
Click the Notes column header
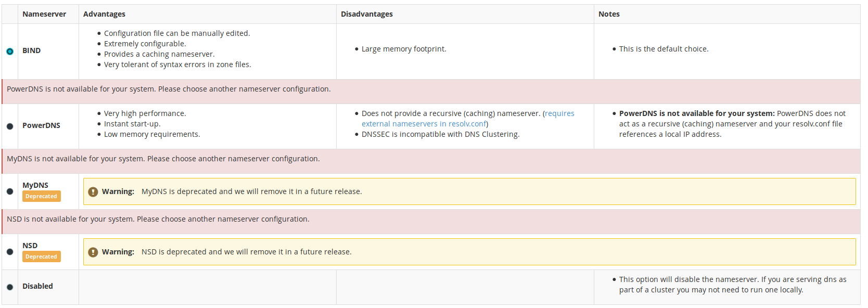tap(609, 14)
